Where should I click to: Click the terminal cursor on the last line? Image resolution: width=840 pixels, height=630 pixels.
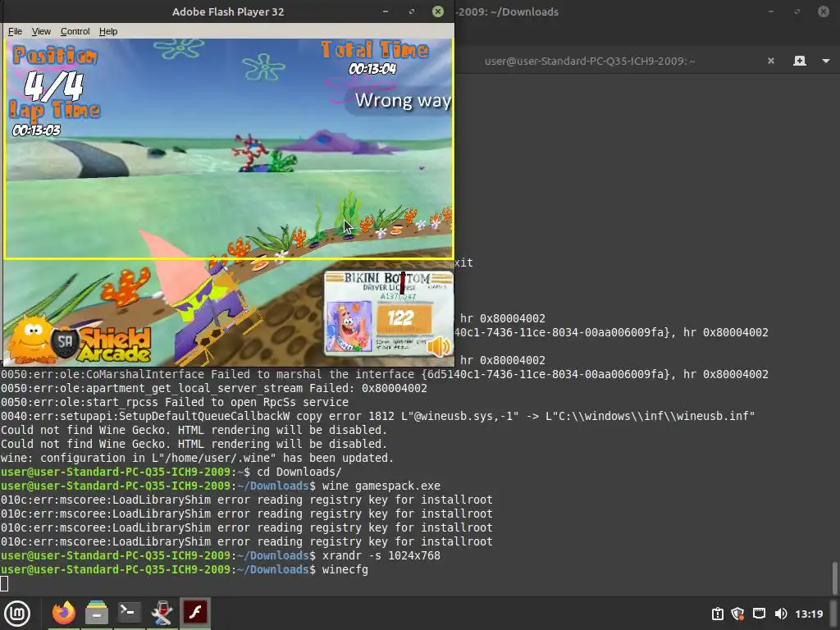4,583
